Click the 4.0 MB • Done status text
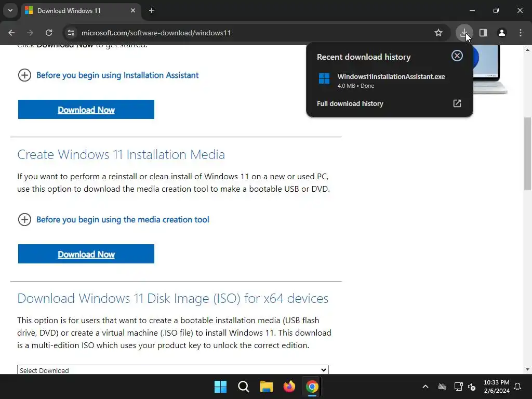This screenshot has width=532, height=399. 356,86
